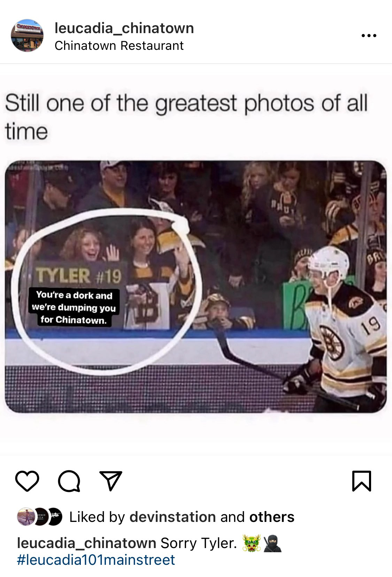The image size is (392, 577).
Task: Open the three-dot more options menu
Action: [369, 36]
